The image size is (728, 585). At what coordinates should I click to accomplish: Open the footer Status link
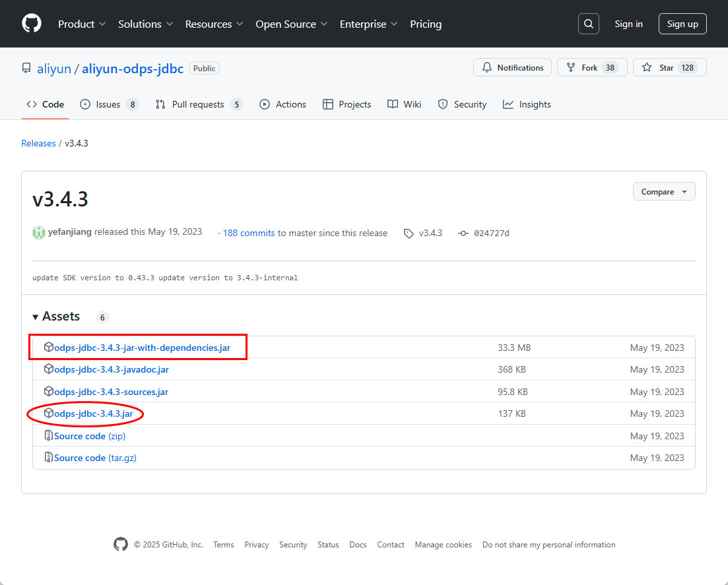(x=328, y=545)
